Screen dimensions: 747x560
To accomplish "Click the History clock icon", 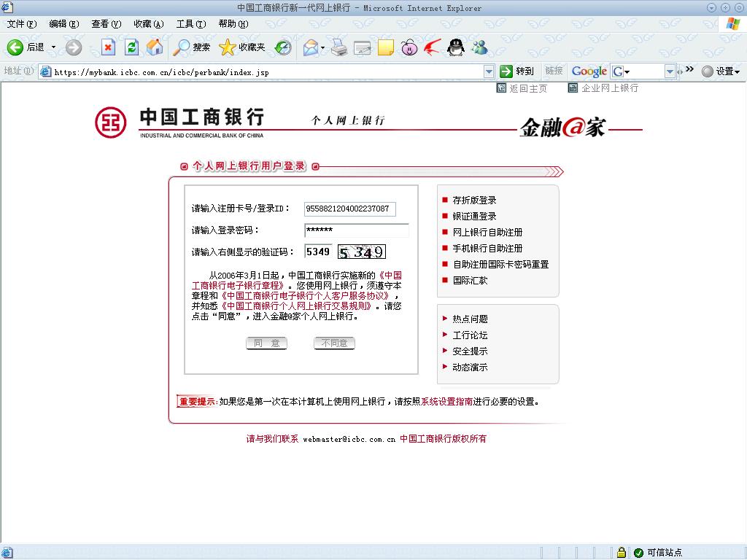I will click(283, 47).
